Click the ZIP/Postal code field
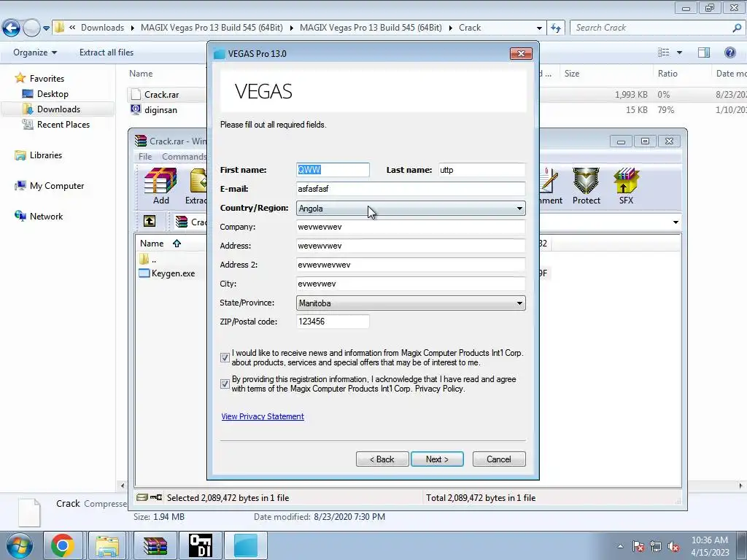The image size is (747, 560). click(333, 322)
